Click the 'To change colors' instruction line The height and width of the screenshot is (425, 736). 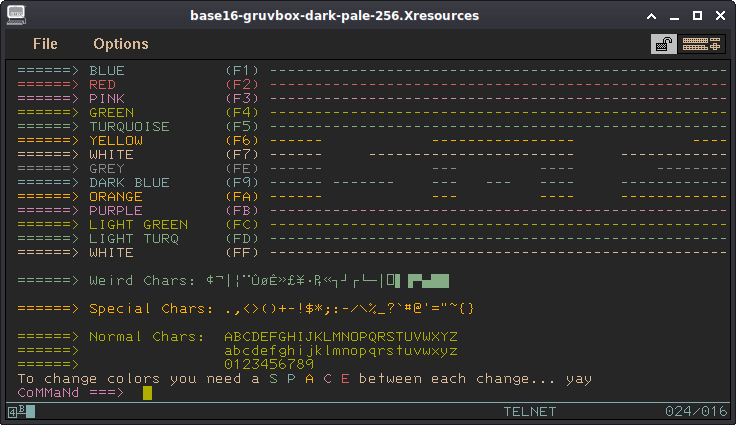click(x=305, y=379)
